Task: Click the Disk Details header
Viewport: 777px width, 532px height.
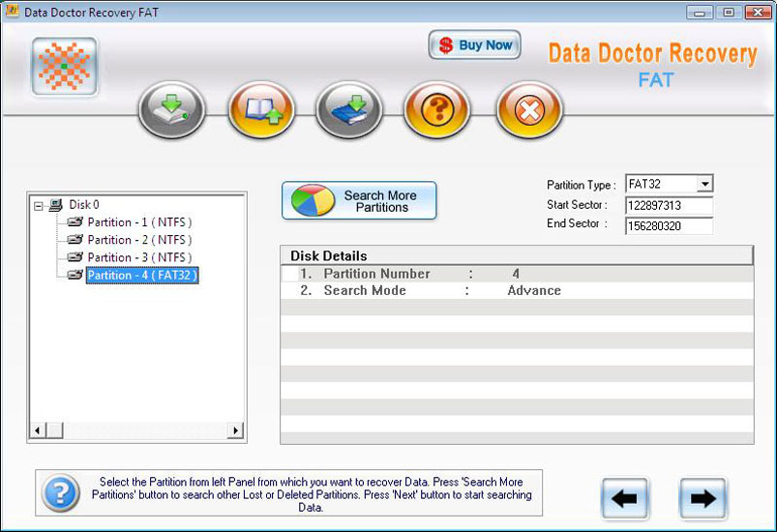Action: (517, 255)
